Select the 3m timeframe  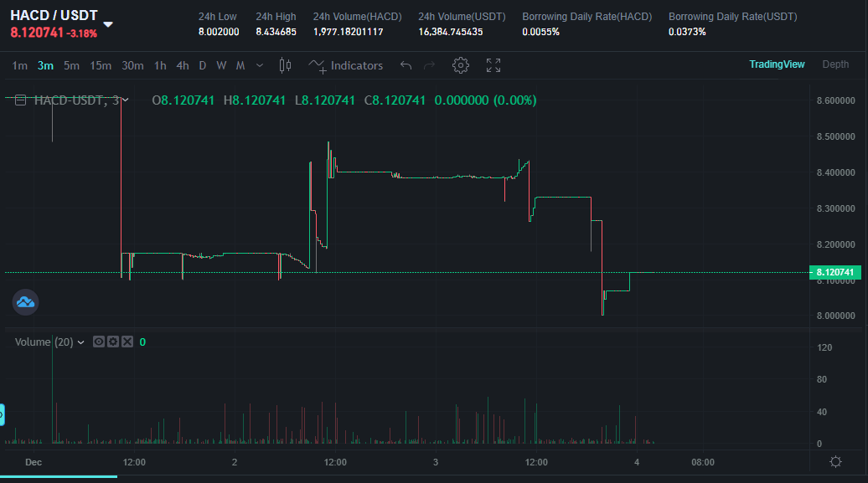(x=45, y=66)
